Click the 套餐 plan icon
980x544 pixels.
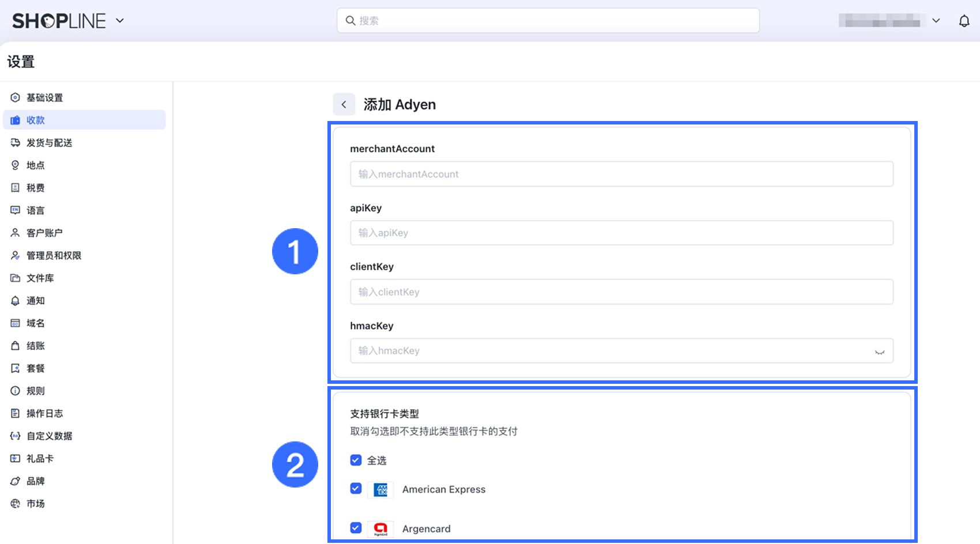point(16,368)
